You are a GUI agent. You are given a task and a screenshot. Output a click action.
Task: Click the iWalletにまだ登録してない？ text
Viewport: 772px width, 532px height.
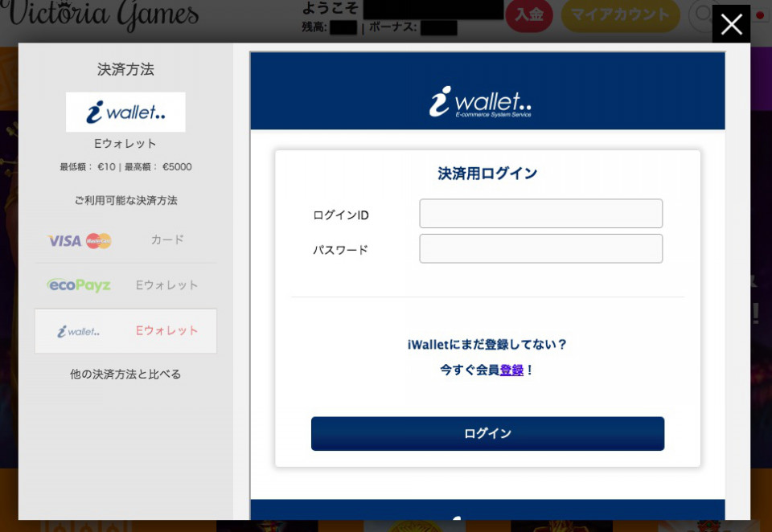point(487,345)
